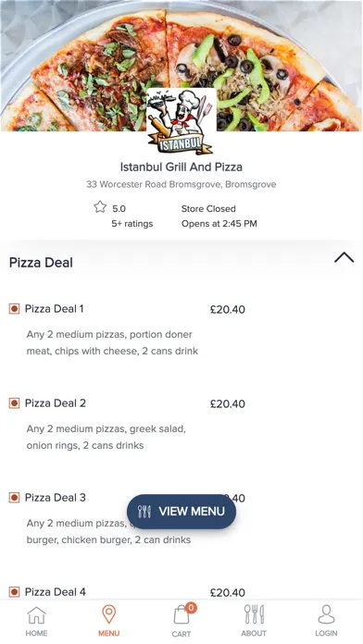Screen dimensions: 363x644
Task: Collapse the Pizza Deal section chevron
Action: tap(344, 257)
